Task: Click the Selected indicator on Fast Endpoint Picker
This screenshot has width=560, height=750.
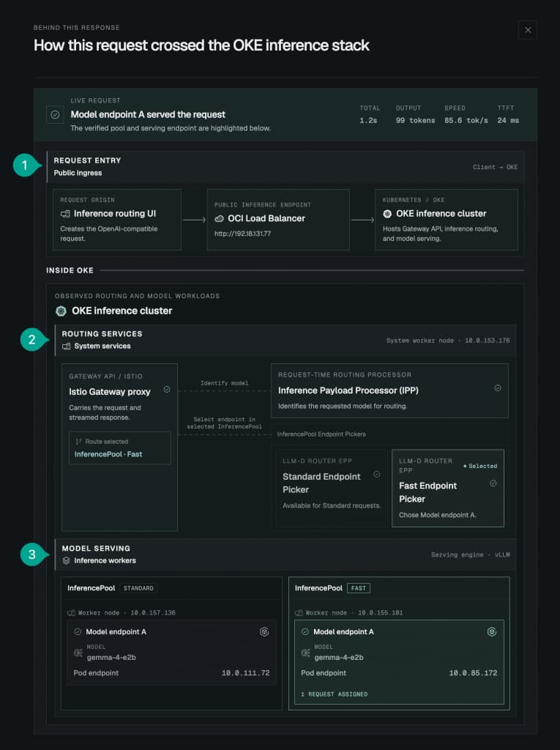Action: click(480, 466)
